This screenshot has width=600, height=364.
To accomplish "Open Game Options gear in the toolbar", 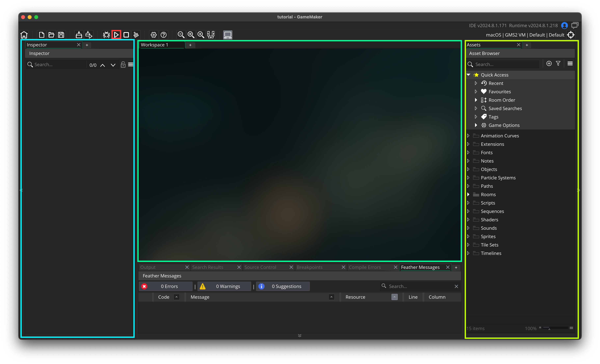I will 154,35.
